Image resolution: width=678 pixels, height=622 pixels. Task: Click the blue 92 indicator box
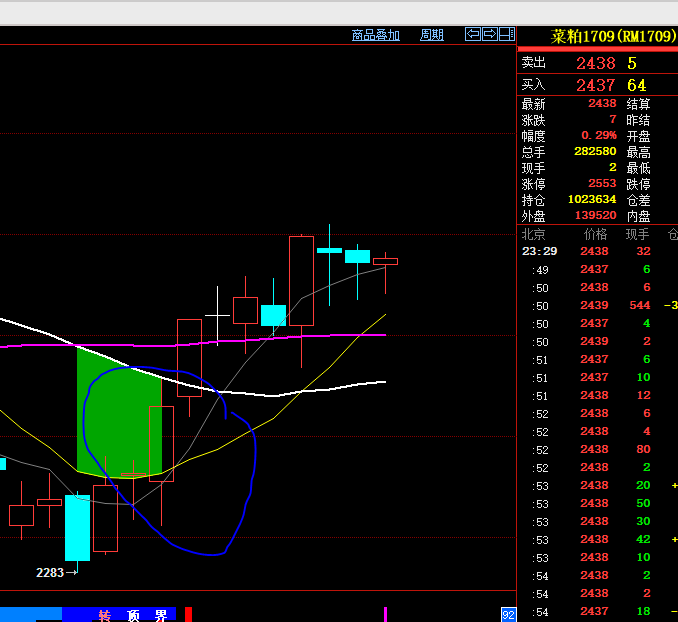tap(508, 614)
